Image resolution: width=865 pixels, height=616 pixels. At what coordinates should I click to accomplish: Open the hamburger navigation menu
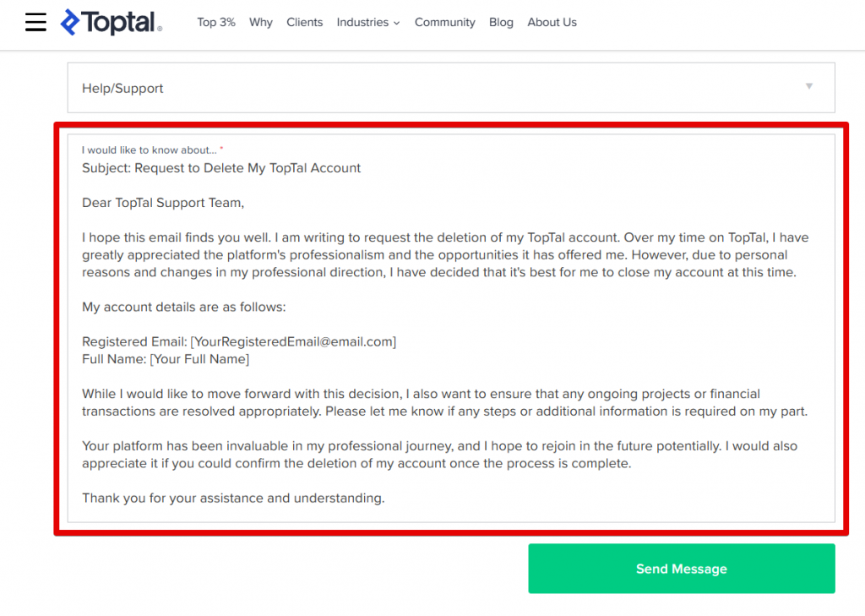(x=35, y=22)
